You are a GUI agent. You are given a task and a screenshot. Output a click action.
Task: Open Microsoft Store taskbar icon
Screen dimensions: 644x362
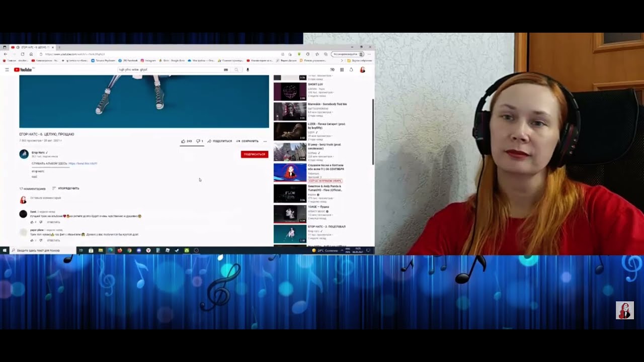pos(91,250)
